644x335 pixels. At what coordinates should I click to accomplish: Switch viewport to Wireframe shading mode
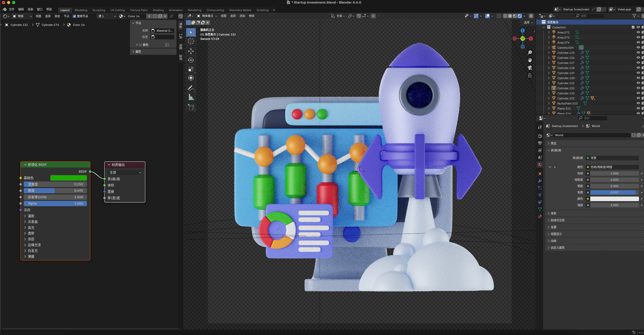(x=505, y=16)
